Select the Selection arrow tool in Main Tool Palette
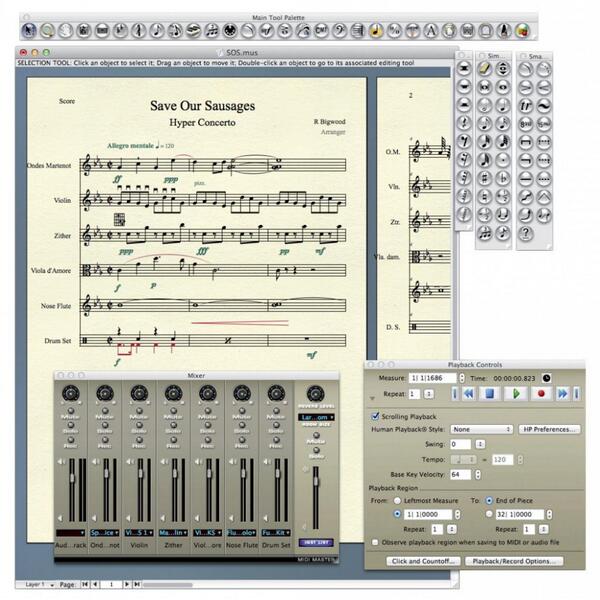600x600 pixels. click(29, 31)
